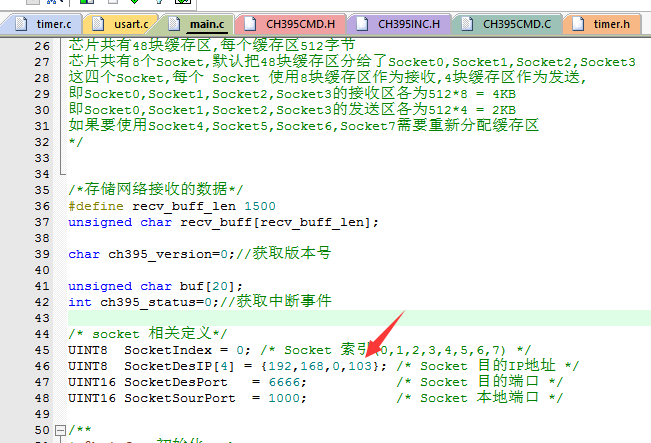Viewport: 651px width, 443px height.
Task: Click the 'SocketIndex = 0;' assignment
Action: click(187, 350)
